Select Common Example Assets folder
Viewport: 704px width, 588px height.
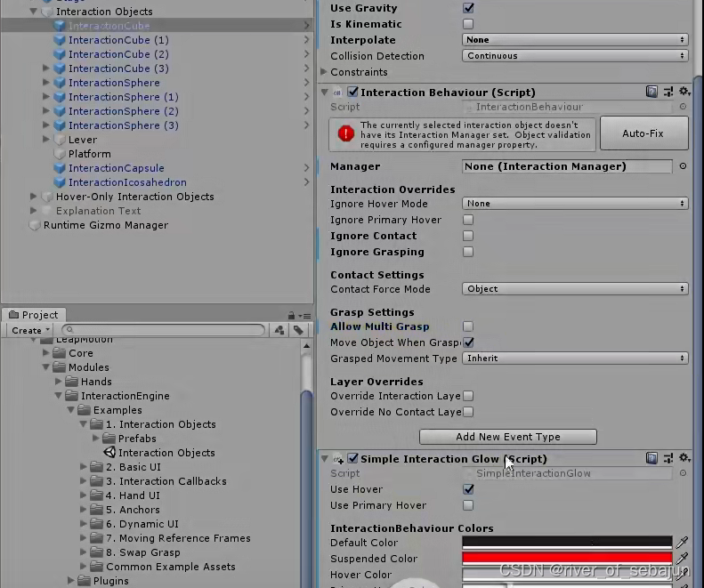171,567
